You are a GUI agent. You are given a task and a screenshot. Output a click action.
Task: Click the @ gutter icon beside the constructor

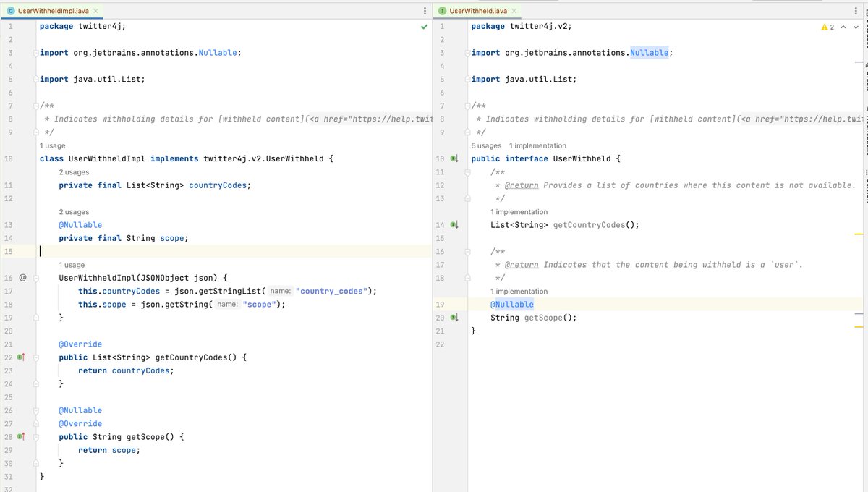click(x=22, y=278)
